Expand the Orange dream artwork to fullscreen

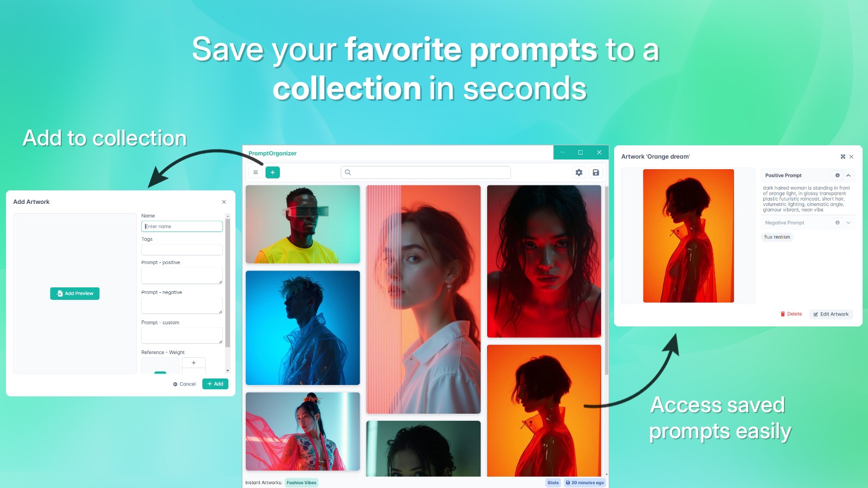(843, 157)
